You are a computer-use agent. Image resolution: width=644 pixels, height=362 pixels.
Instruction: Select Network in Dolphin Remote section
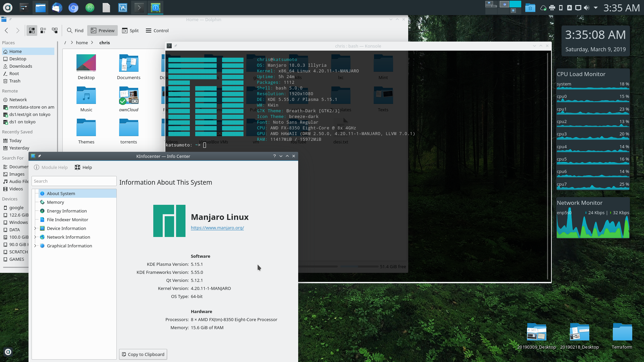(28, 100)
